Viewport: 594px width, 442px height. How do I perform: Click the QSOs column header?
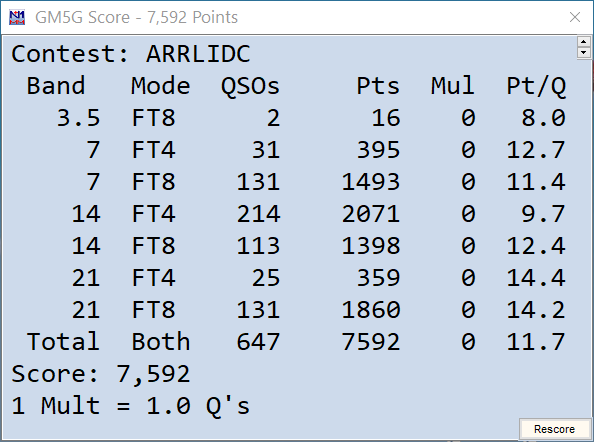tap(250, 86)
